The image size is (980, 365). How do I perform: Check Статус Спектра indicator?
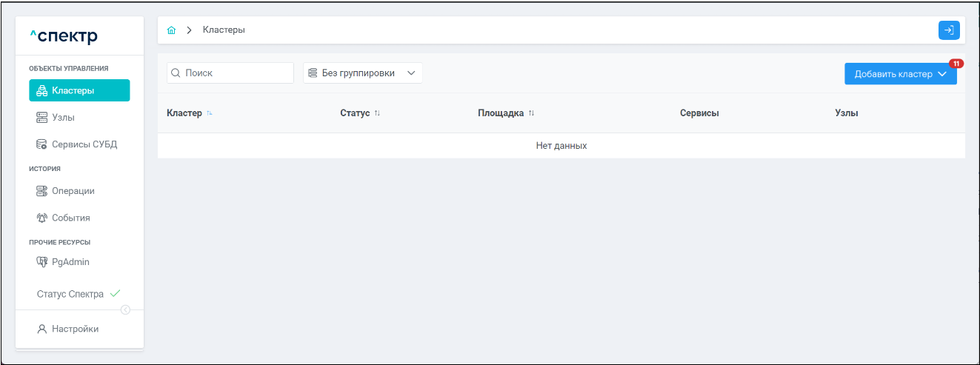pos(79,294)
